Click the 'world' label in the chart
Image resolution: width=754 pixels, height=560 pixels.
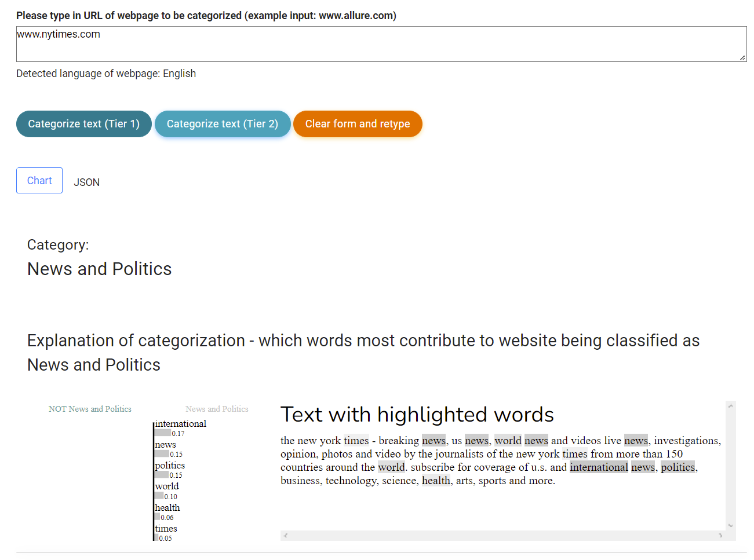[167, 486]
